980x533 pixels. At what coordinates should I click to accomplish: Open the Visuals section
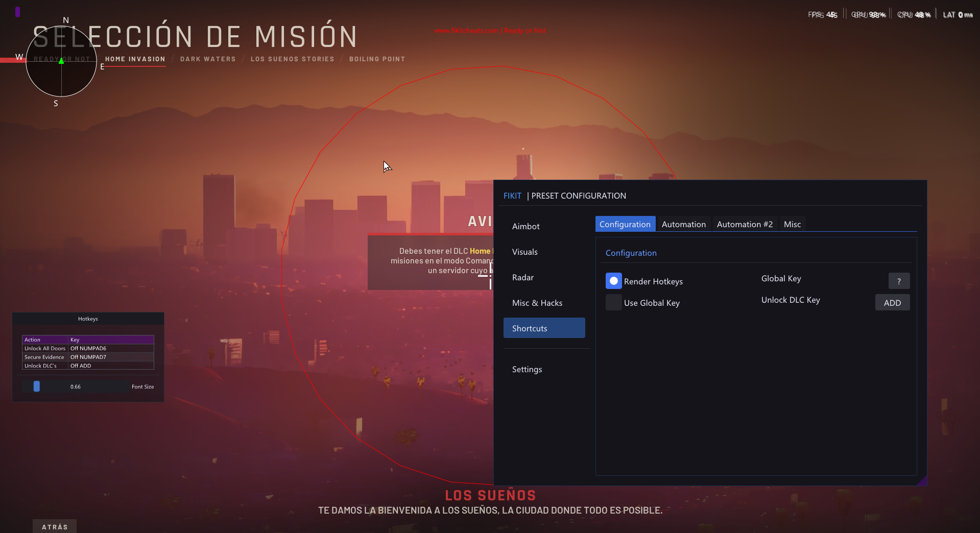click(x=524, y=252)
